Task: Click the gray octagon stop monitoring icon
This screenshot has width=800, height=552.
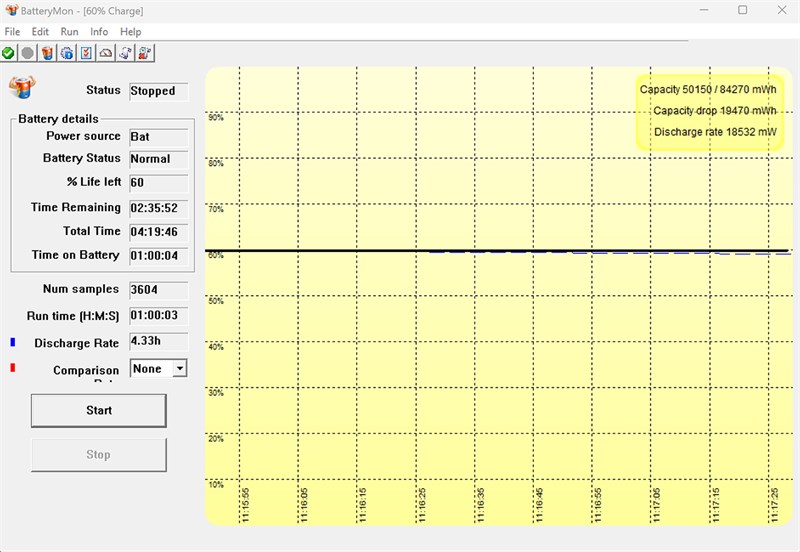Action: coord(28,53)
